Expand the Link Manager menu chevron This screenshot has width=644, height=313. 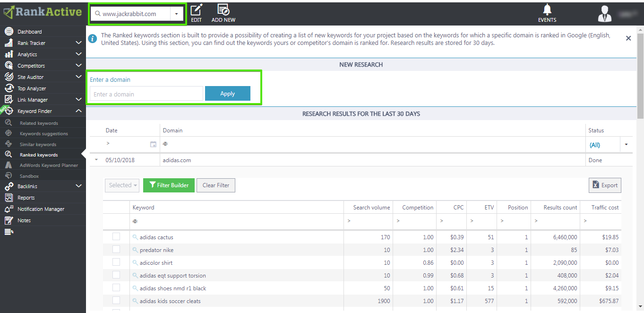(x=78, y=100)
